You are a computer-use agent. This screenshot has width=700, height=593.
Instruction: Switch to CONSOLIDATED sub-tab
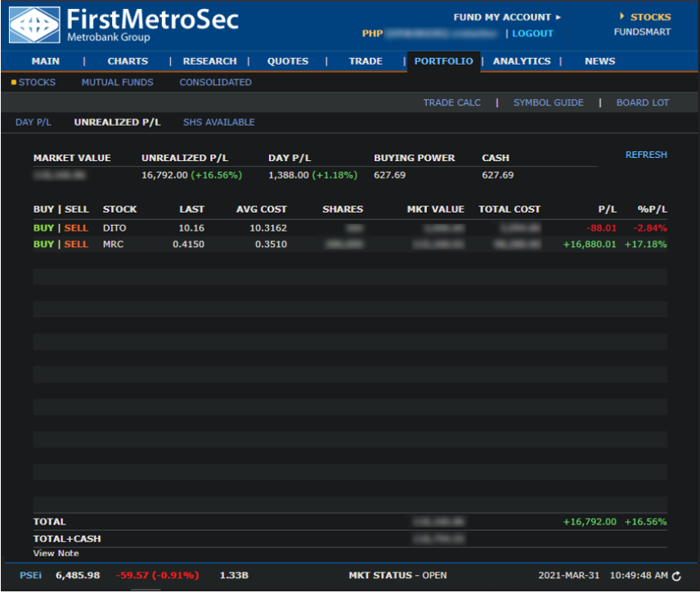[x=216, y=82]
